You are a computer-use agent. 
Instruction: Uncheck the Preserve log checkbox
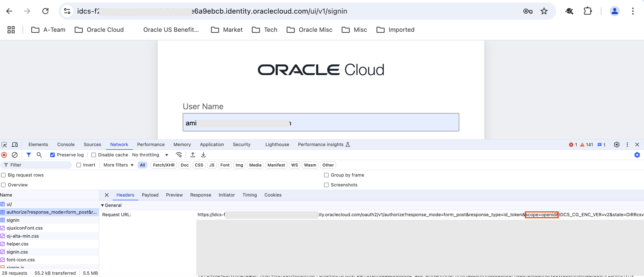click(x=52, y=155)
